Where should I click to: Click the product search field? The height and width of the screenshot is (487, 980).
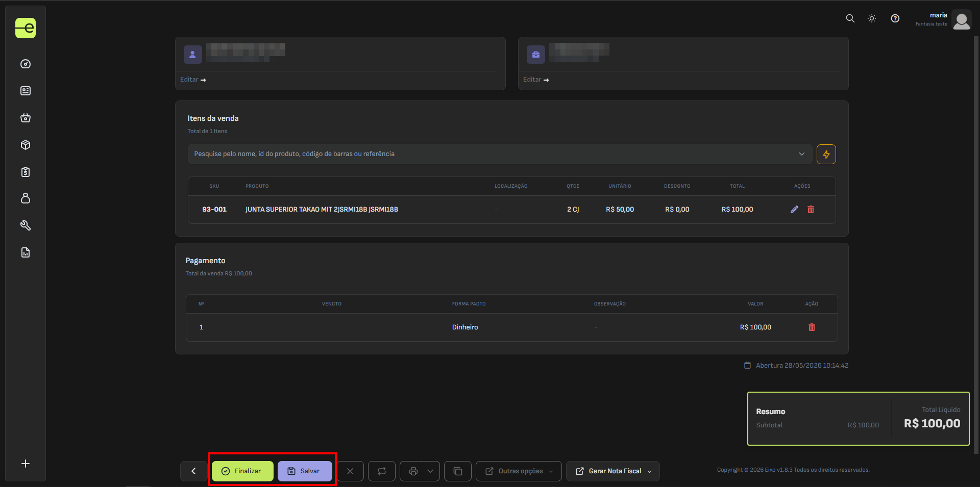coord(500,154)
